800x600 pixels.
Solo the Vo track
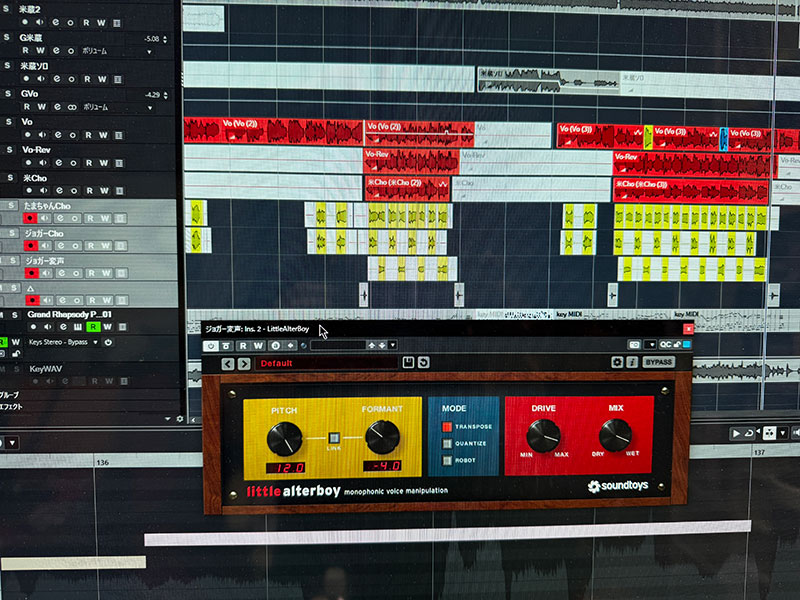[x=9, y=122]
